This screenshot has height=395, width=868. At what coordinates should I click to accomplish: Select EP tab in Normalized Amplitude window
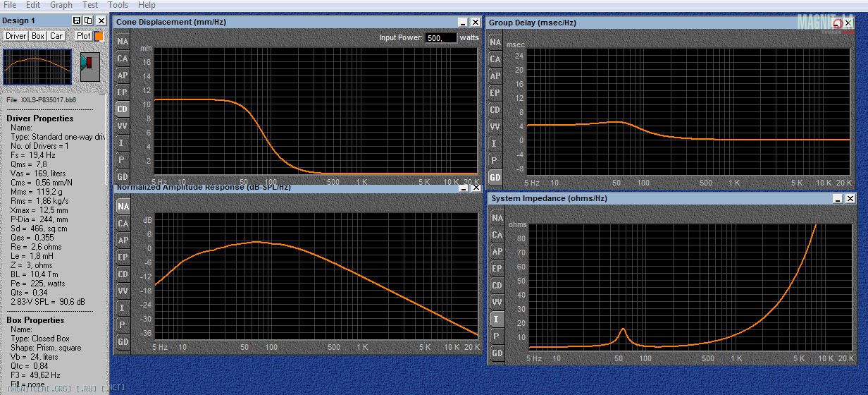(123, 257)
